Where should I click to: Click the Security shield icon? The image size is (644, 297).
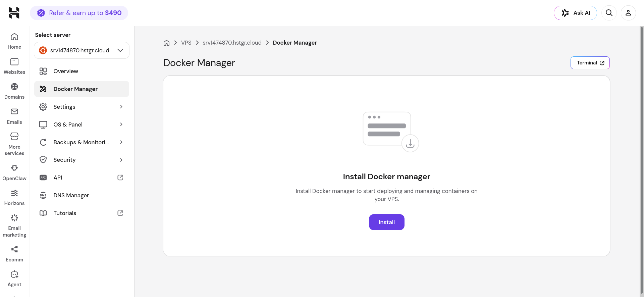43,160
